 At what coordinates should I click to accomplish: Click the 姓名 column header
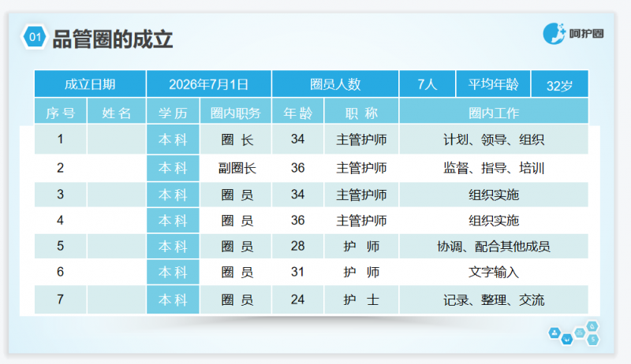pos(116,112)
